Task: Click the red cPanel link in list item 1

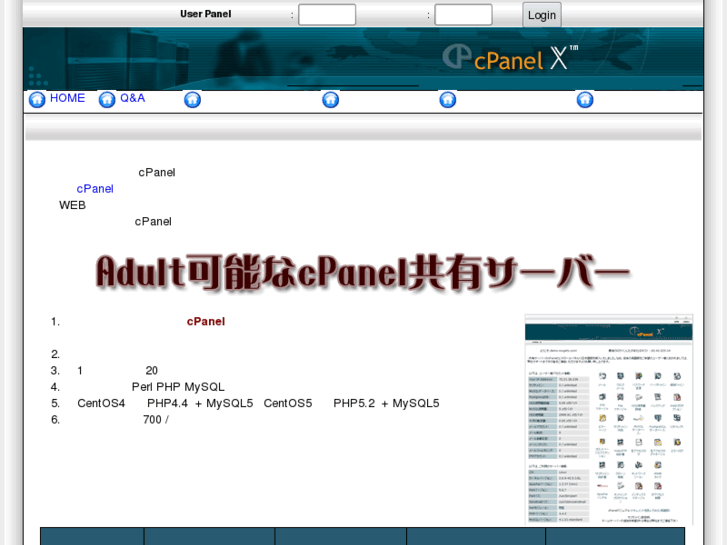Action: coord(206,321)
